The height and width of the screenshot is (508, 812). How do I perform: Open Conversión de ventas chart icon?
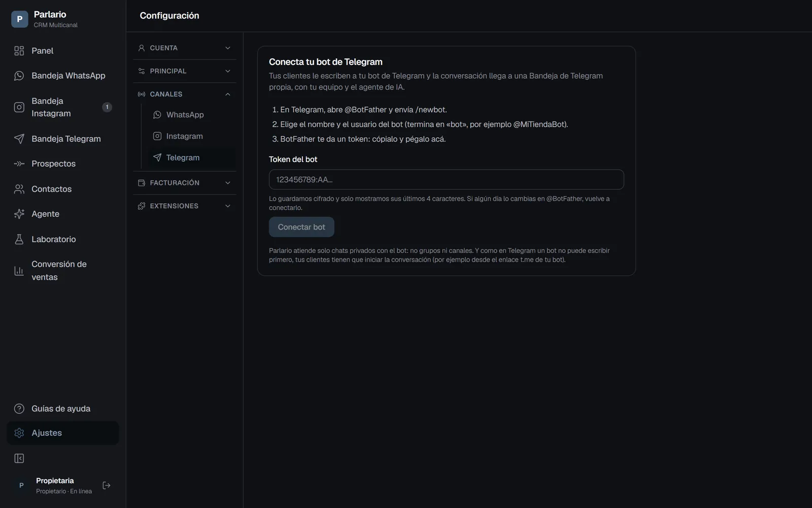click(x=19, y=271)
